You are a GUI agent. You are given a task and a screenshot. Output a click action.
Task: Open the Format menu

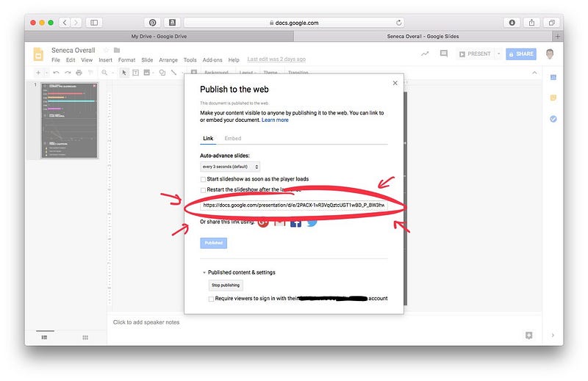[126, 60]
